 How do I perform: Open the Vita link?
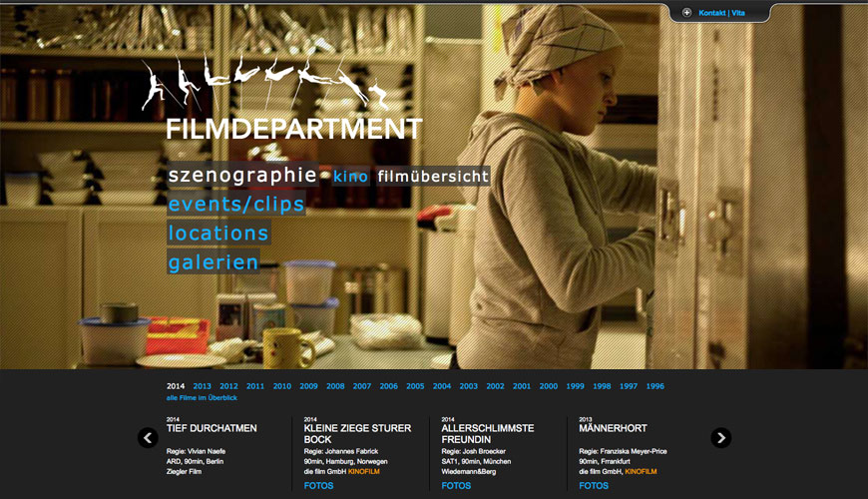[738, 13]
